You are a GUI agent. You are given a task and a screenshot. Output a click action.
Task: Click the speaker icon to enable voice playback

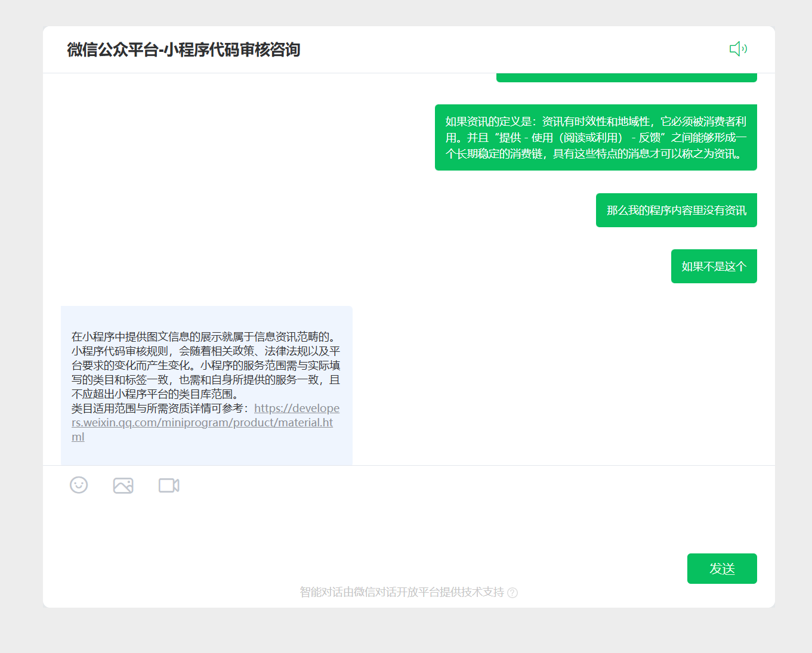click(x=739, y=48)
